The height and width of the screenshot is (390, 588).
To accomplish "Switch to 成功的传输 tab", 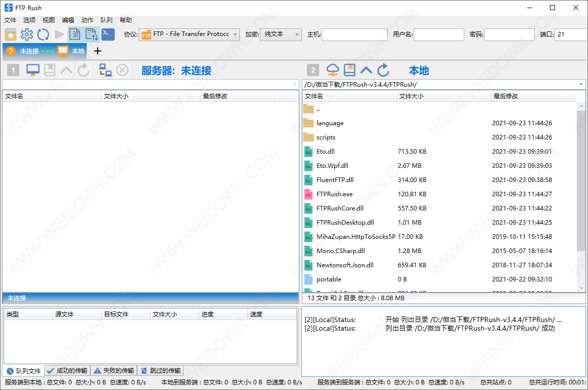I will pos(67,371).
